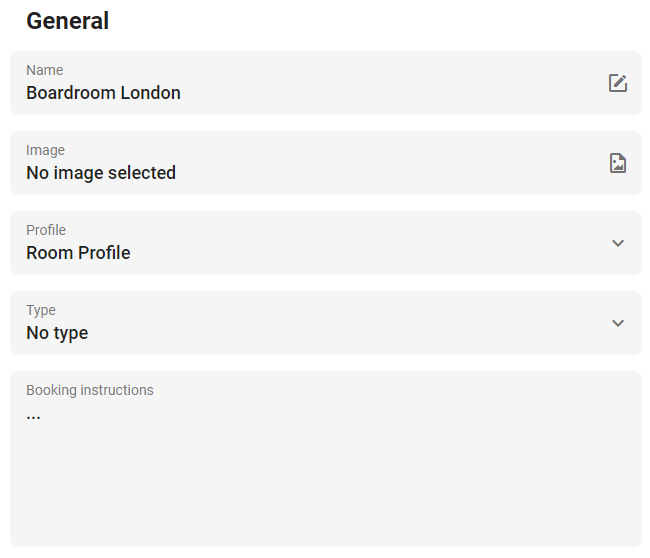Open the image picker icon
This screenshot has width=650, height=558.
(x=618, y=163)
